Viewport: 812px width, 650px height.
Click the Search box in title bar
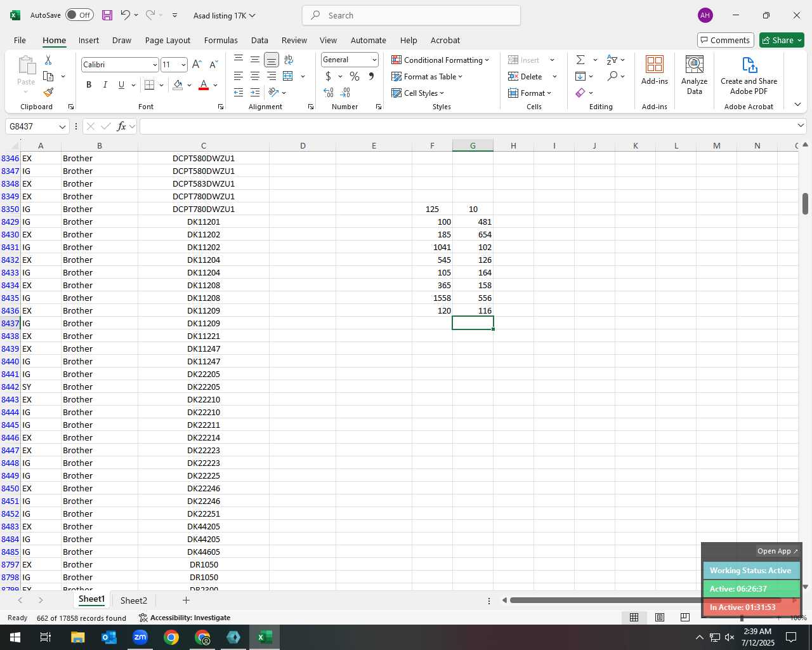click(411, 15)
